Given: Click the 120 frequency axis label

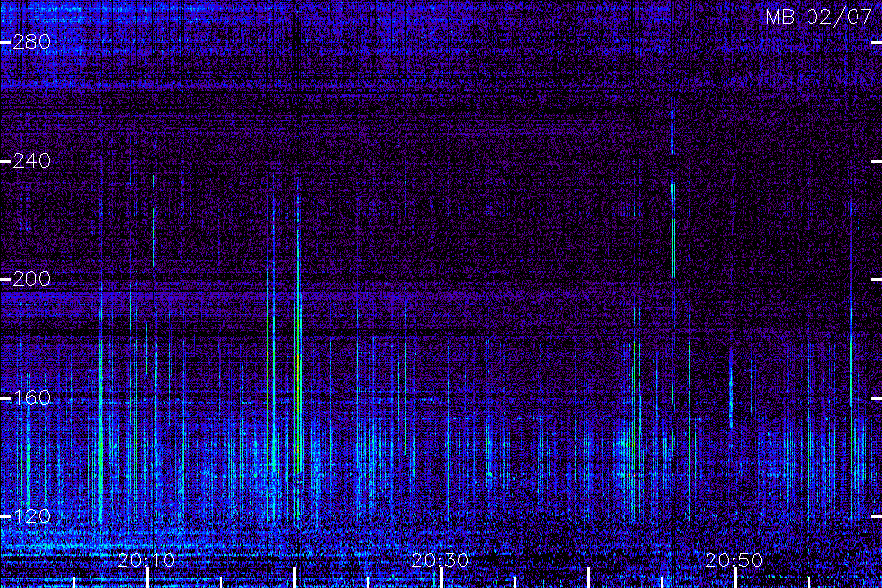Looking at the screenshot, I should pyautogui.click(x=31, y=516).
